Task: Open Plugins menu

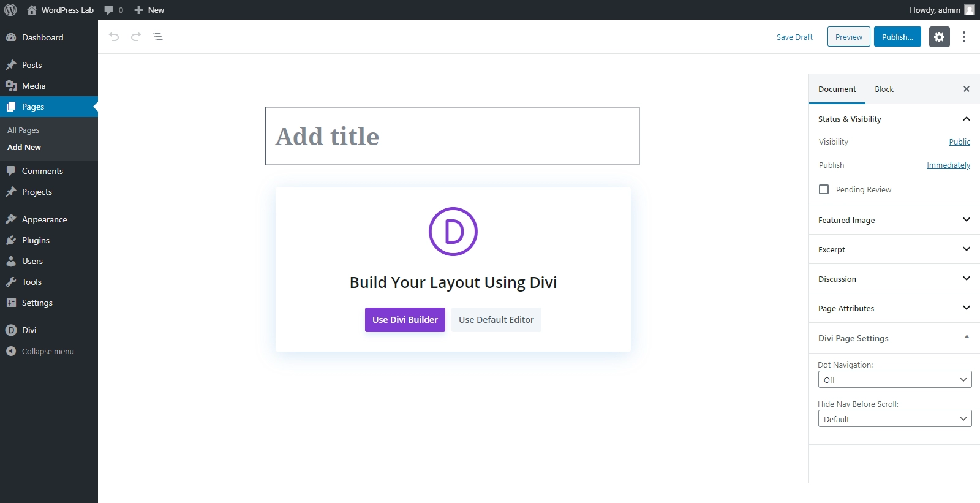Action: click(49, 240)
